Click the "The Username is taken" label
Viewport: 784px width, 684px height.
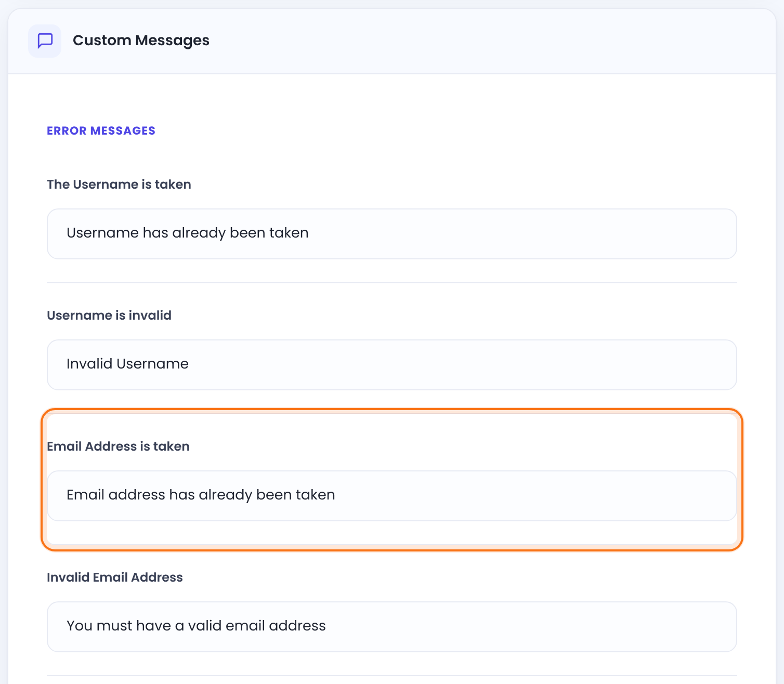(x=119, y=185)
